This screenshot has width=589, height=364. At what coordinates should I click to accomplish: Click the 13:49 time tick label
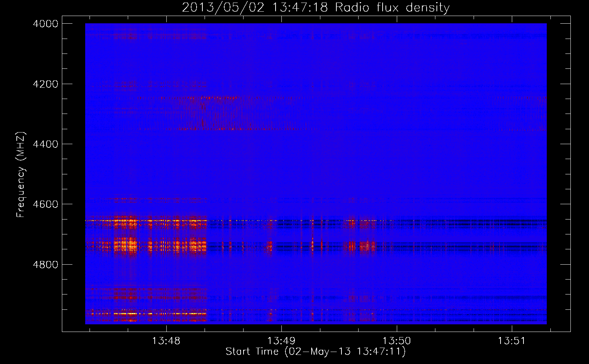(x=281, y=341)
